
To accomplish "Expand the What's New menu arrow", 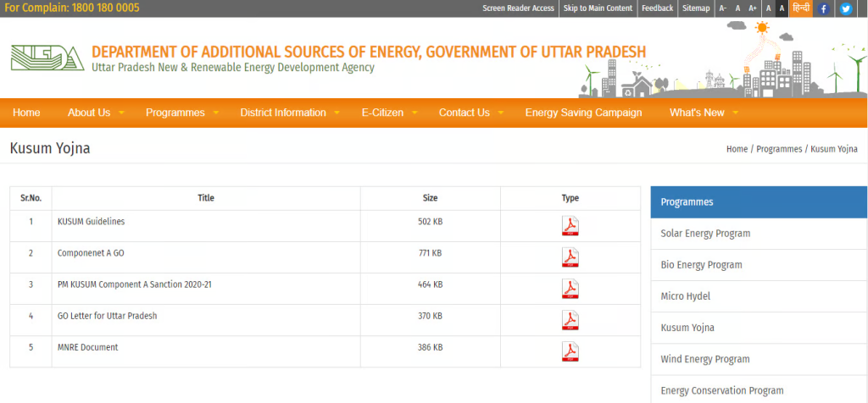I will coord(735,113).
